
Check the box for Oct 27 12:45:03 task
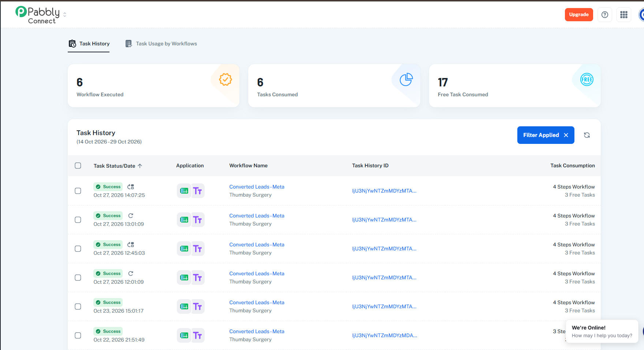tap(78, 249)
